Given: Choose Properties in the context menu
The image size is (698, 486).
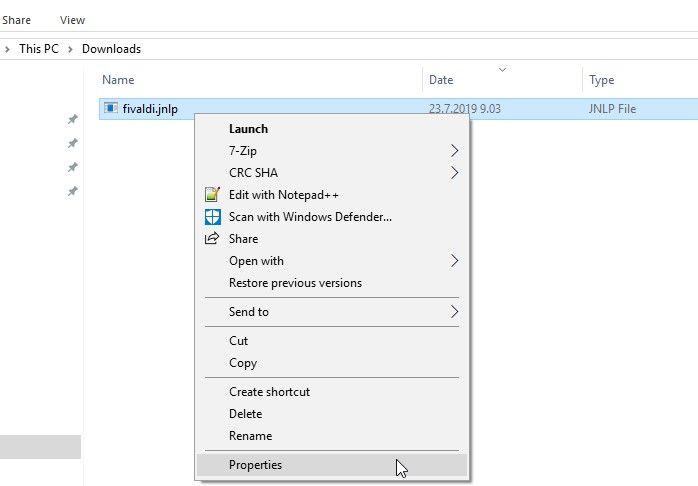Looking at the screenshot, I should point(255,465).
